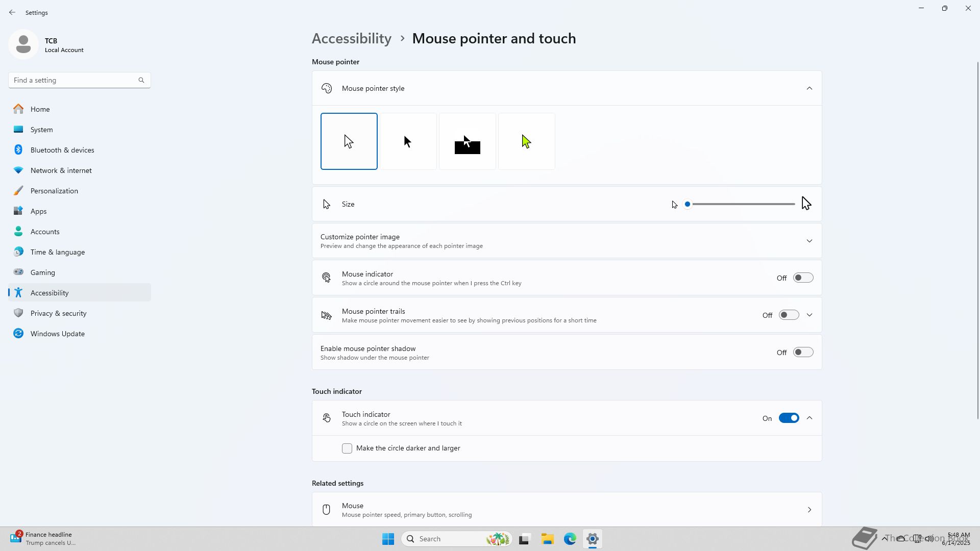Click the back arrow in Settings
Screen dimensions: 980x551
click(12, 12)
